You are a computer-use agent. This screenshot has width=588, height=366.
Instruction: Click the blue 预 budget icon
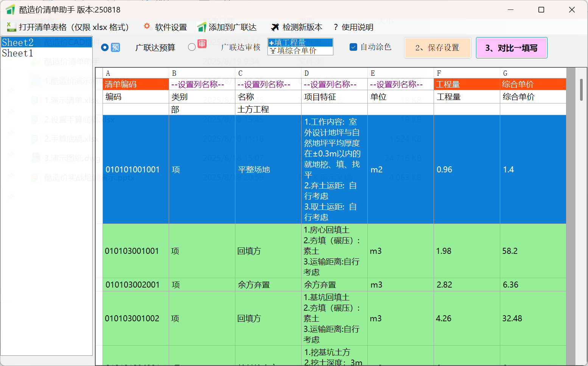[x=116, y=47]
